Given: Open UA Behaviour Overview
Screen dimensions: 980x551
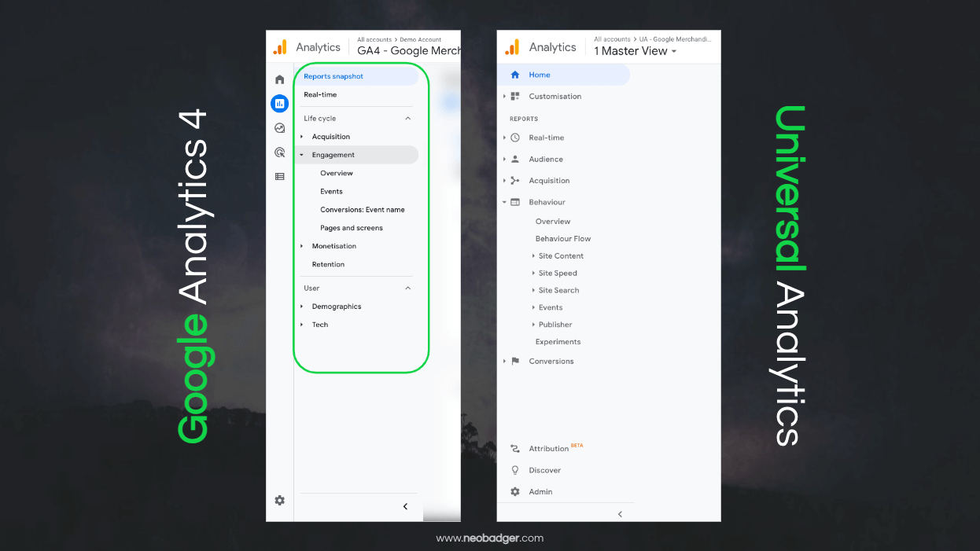Looking at the screenshot, I should coord(553,222).
